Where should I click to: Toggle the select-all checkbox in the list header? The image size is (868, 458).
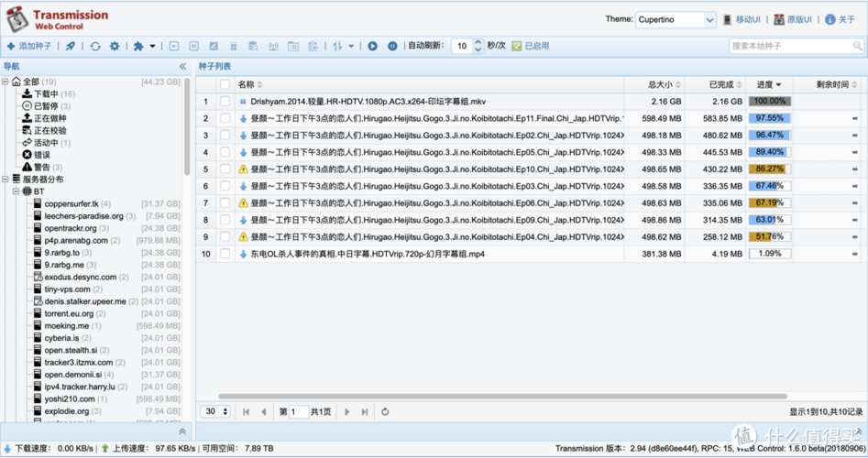tap(225, 84)
